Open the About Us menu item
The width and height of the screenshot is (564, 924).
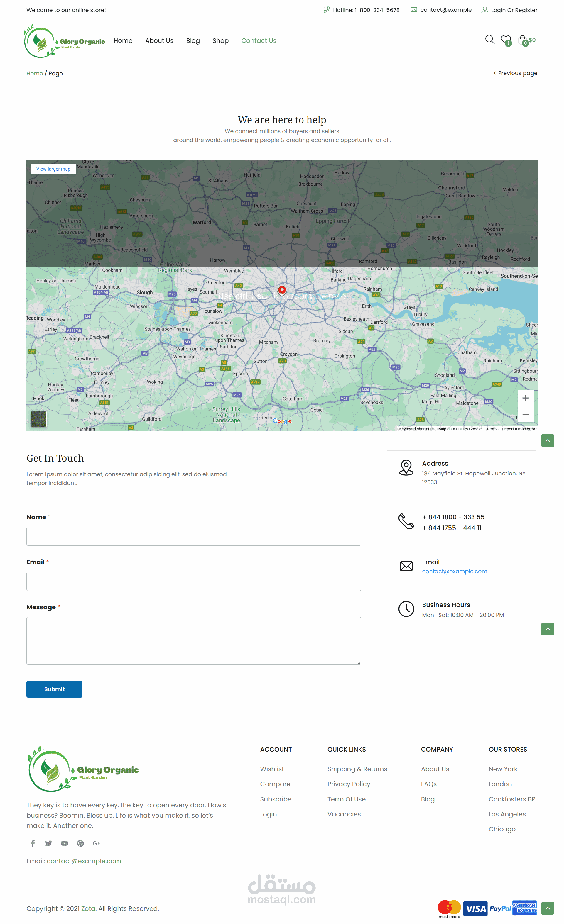coord(159,40)
